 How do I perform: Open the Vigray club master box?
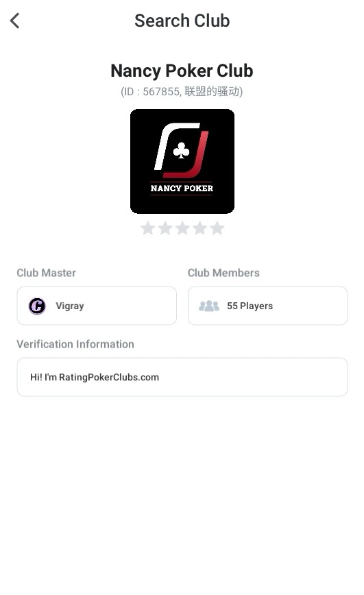[x=97, y=306]
